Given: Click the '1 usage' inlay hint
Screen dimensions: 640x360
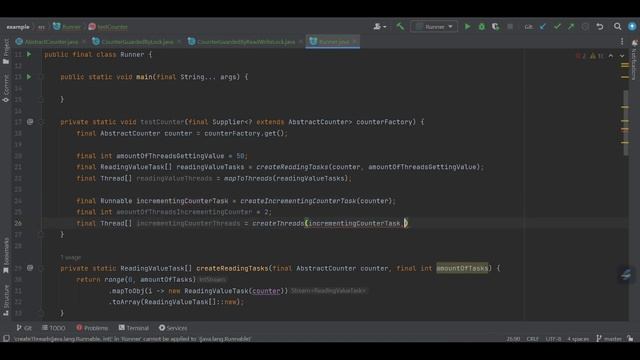Looking at the screenshot, I should (71, 257).
